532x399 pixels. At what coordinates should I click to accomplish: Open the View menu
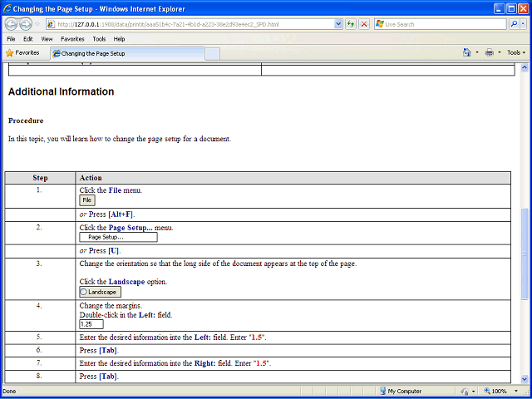[47, 39]
